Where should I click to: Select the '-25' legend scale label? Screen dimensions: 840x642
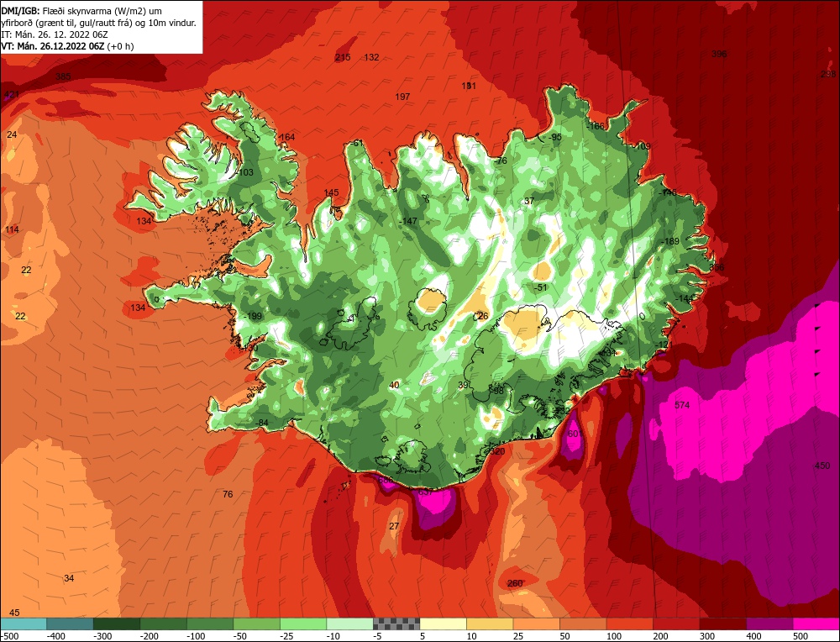coord(287,636)
